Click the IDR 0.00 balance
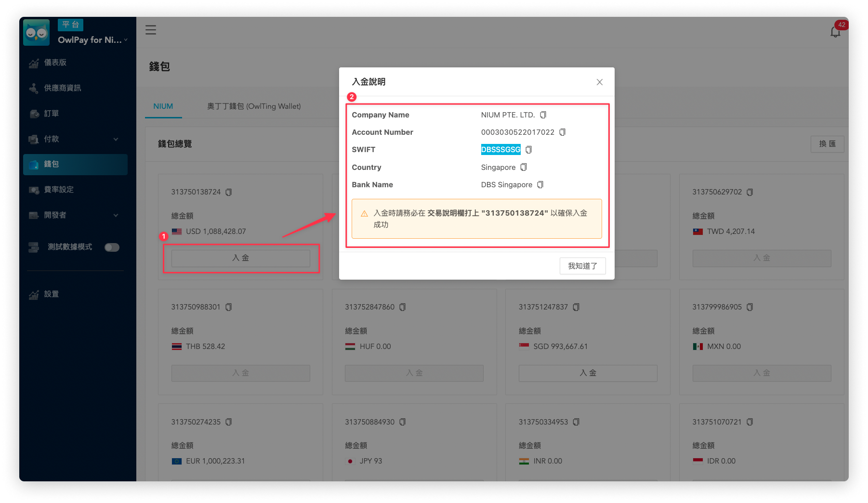The width and height of the screenshot is (868, 503). click(x=721, y=461)
